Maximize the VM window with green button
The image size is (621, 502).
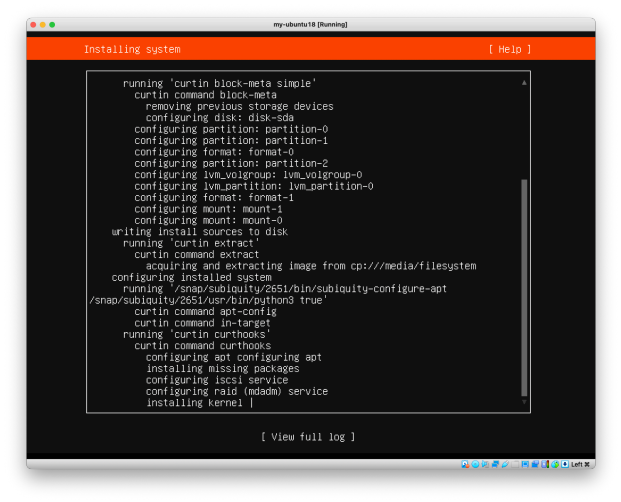pyautogui.click(x=52, y=25)
